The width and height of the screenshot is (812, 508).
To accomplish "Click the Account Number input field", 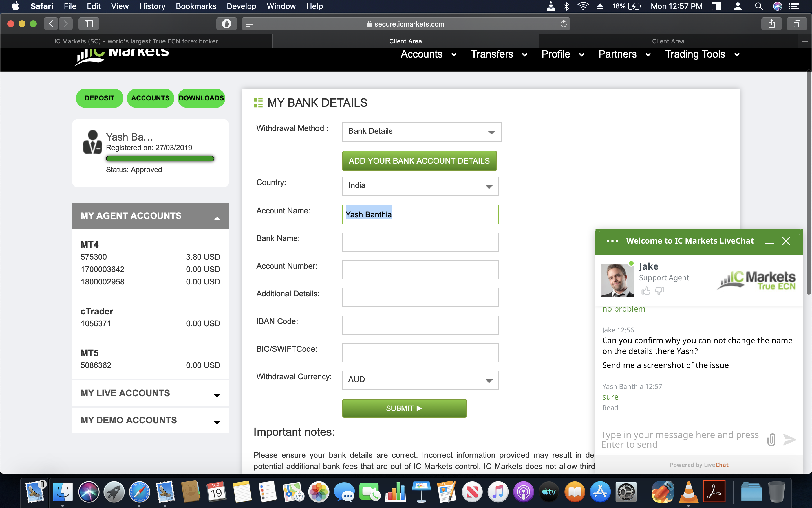I will point(420,270).
